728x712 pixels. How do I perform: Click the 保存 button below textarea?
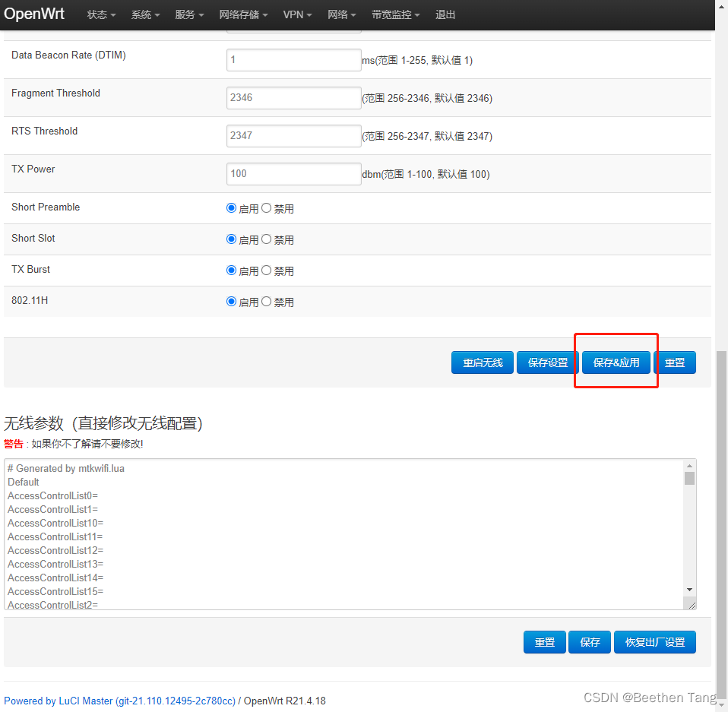pyautogui.click(x=590, y=642)
